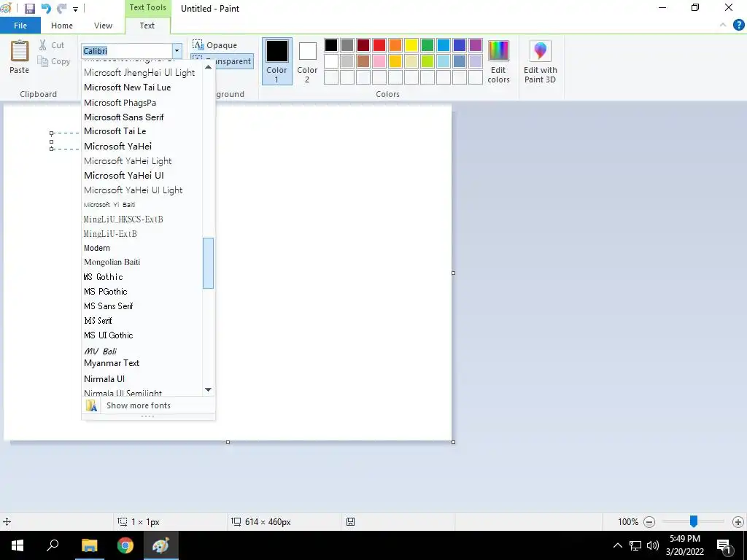Click Edit with Paint 3D
Screen dimensions: 747x560
[541, 62]
